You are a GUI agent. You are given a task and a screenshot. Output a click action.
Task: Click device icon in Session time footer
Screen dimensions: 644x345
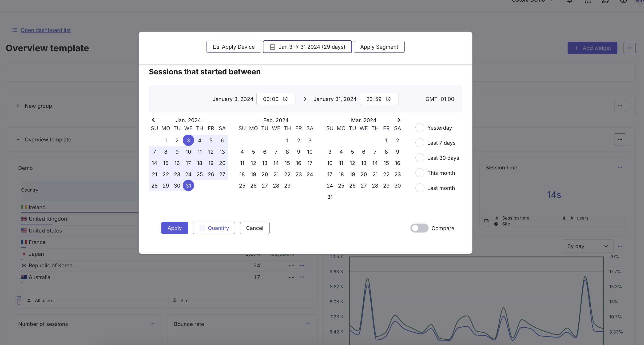click(486, 221)
